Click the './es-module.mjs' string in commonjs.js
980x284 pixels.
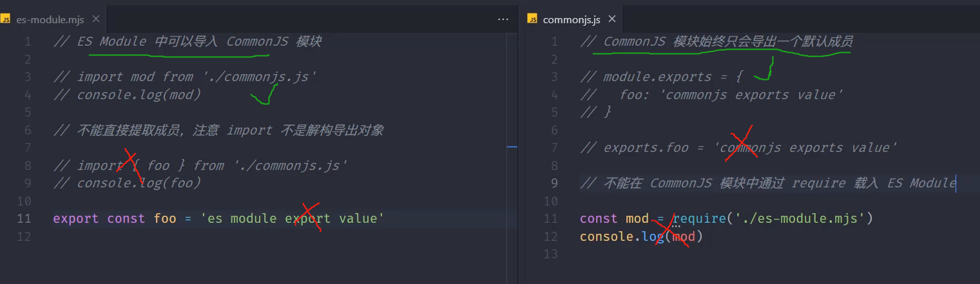tap(800, 218)
